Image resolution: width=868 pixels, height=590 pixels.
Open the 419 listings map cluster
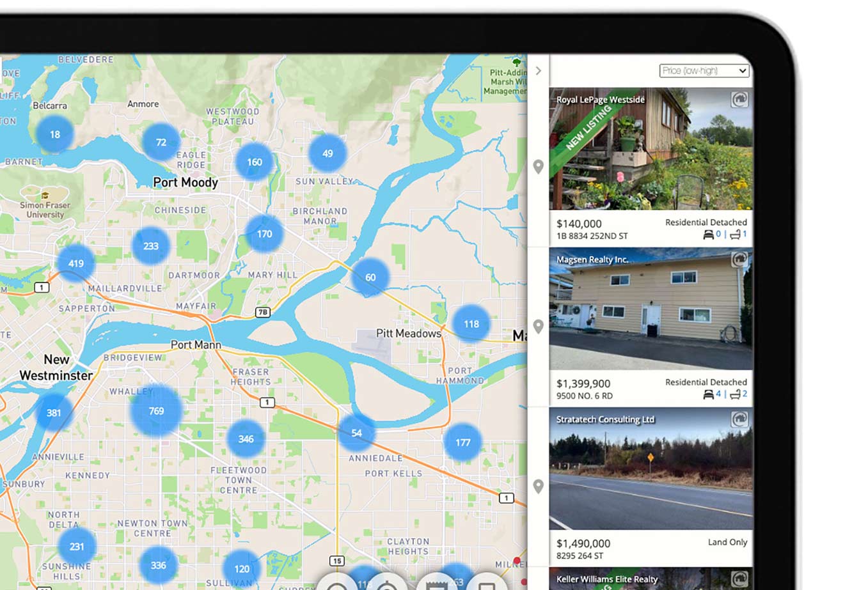[75, 263]
